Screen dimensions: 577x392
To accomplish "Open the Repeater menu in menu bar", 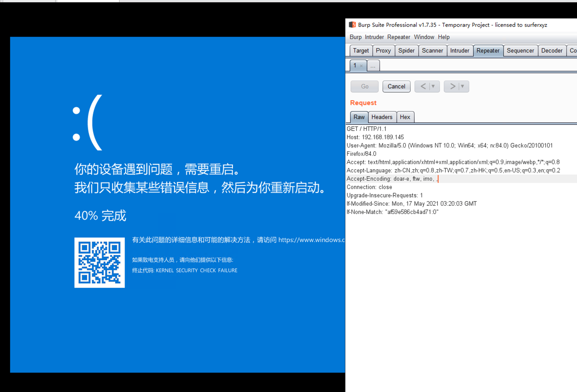I will tap(399, 37).
